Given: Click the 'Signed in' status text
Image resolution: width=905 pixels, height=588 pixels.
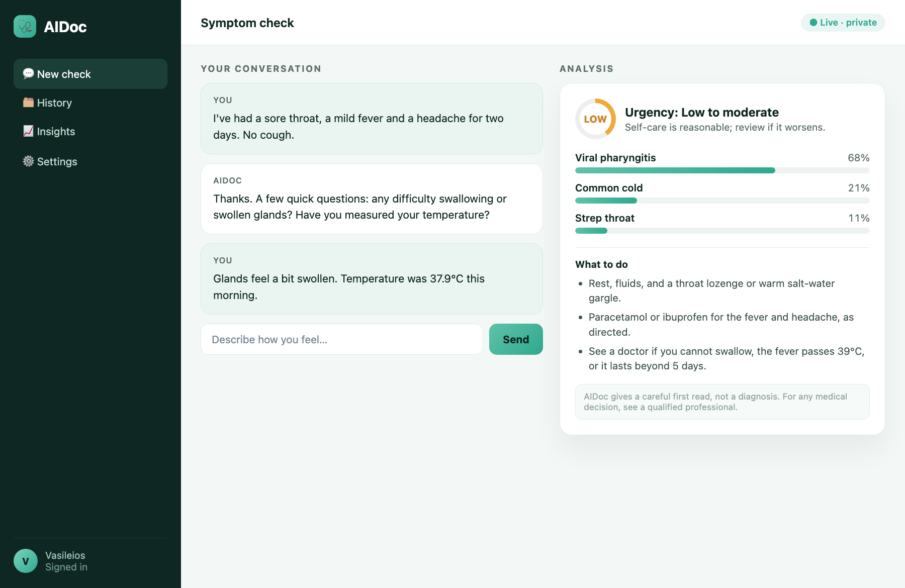Looking at the screenshot, I should point(66,567).
